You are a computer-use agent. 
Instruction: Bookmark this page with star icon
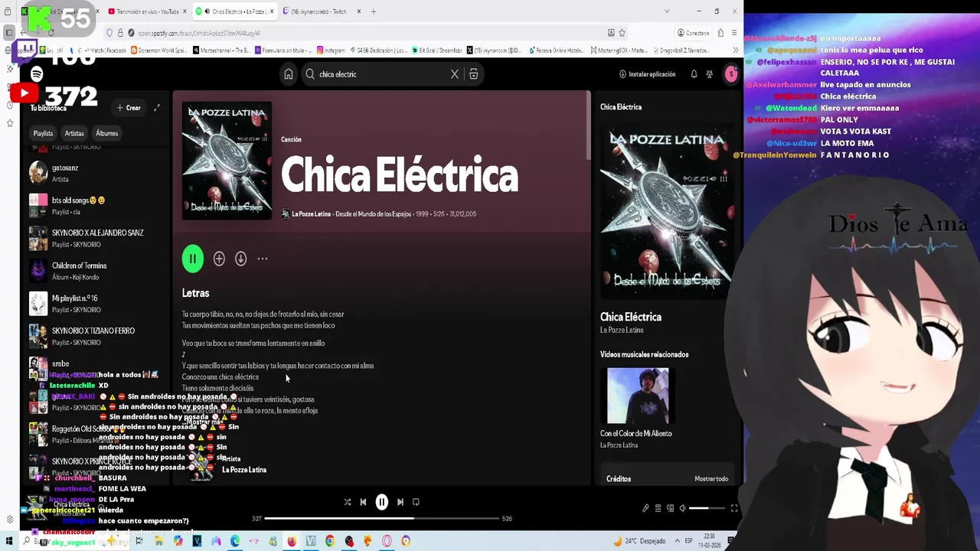point(622,33)
